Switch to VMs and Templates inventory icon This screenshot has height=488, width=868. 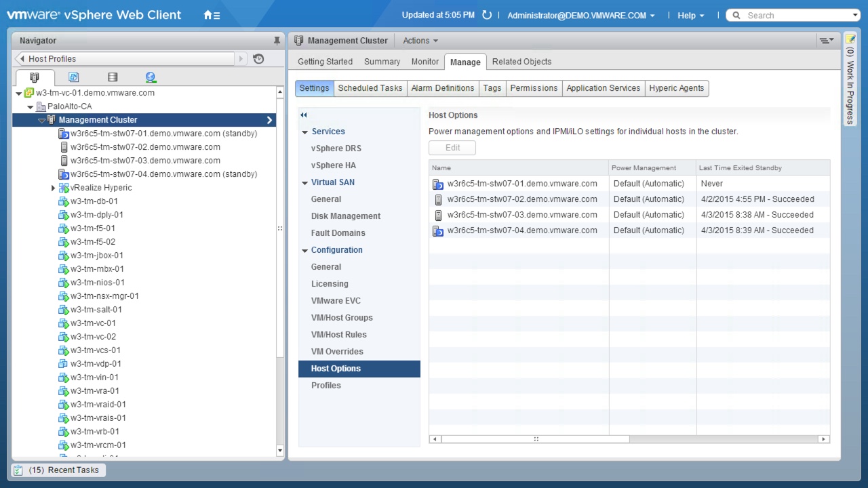click(x=74, y=78)
